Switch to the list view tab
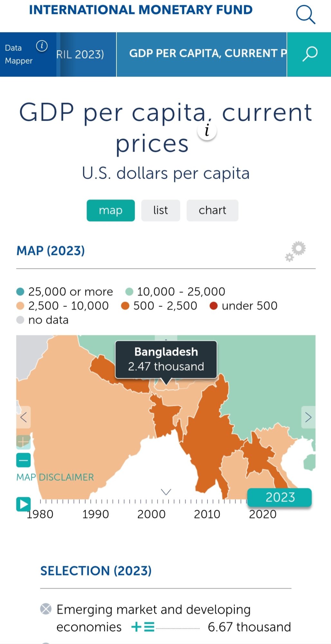 pos(161,210)
